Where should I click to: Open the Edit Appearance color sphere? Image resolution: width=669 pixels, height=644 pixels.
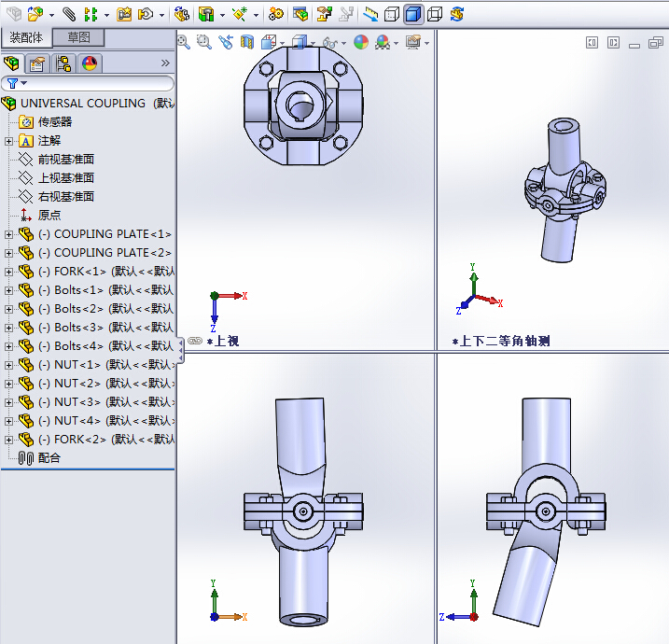(361, 42)
